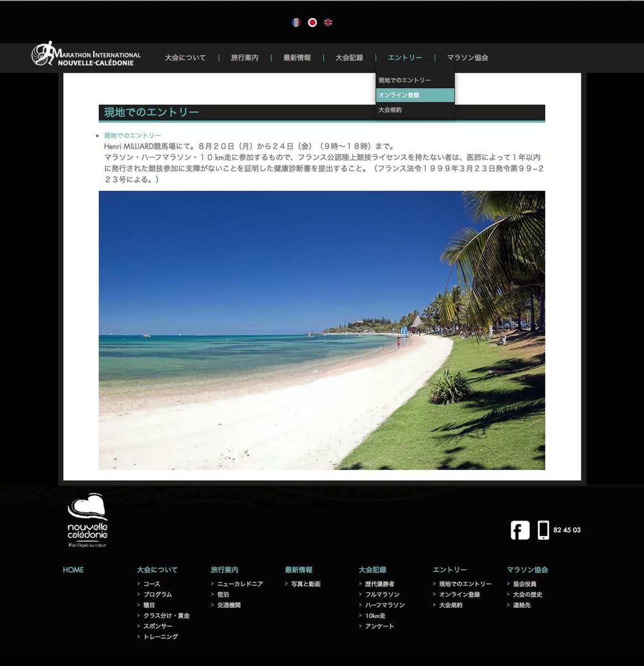Screen dimensions: 644x666
Task: Select the Japanese flag language icon
Action: coord(312,22)
